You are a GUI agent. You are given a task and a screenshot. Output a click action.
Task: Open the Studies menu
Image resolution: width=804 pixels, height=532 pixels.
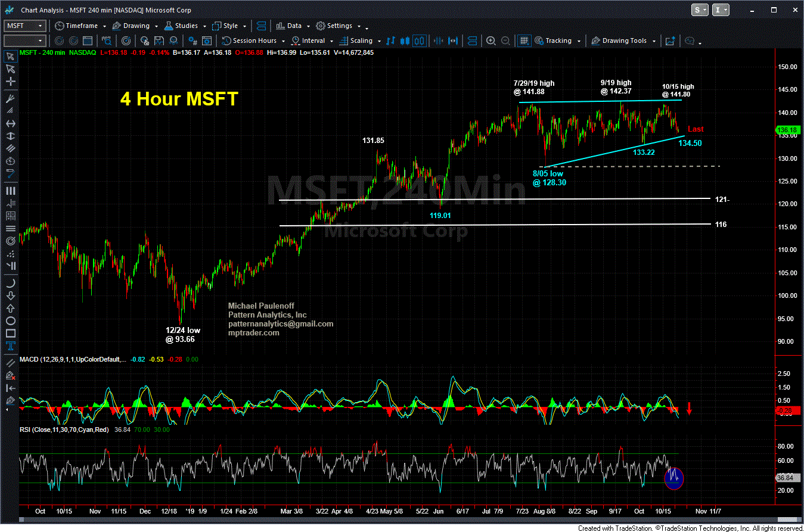coord(181,26)
